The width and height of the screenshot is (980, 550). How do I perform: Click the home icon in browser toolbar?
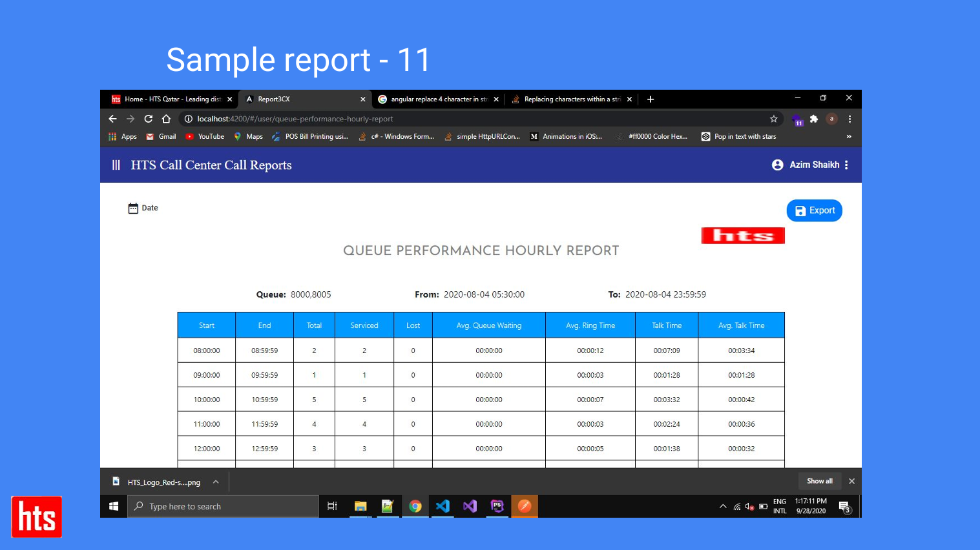coord(166,119)
